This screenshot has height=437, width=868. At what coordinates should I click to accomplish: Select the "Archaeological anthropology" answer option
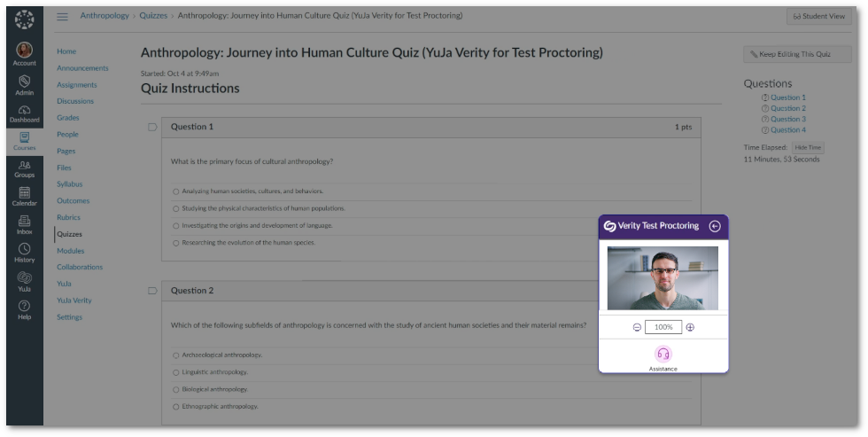[x=176, y=355]
